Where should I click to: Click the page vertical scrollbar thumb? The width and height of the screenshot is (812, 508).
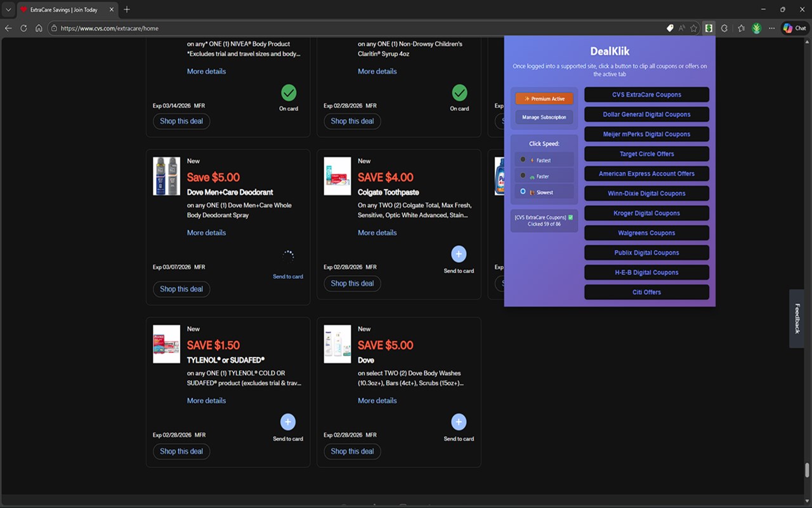tap(807, 471)
